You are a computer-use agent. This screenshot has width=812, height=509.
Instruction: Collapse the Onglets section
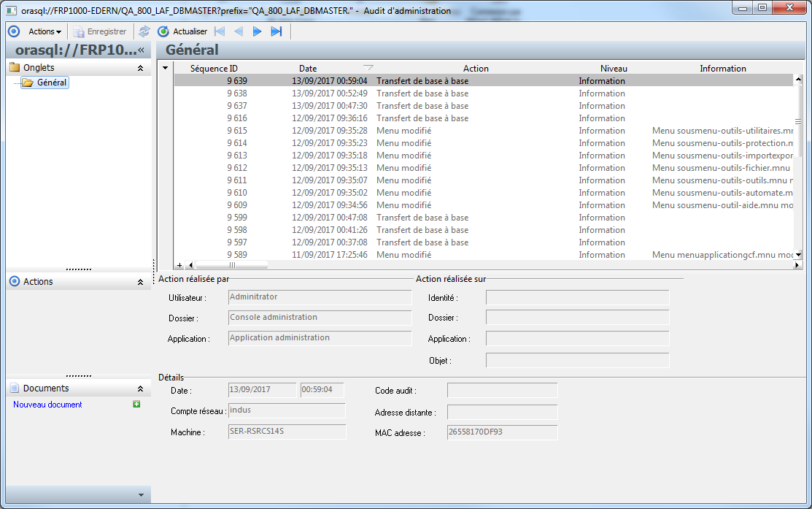pos(140,68)
